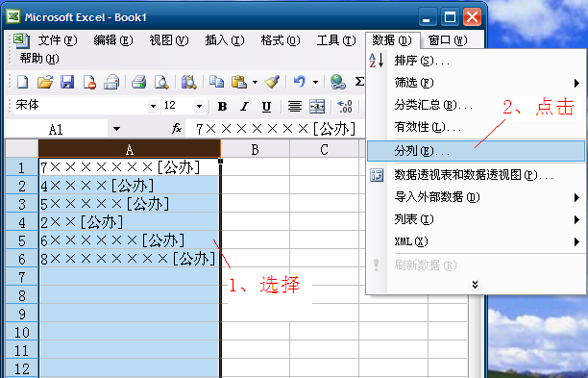Toggle Italic formatting
588x378 pixels.
(244, 107)
